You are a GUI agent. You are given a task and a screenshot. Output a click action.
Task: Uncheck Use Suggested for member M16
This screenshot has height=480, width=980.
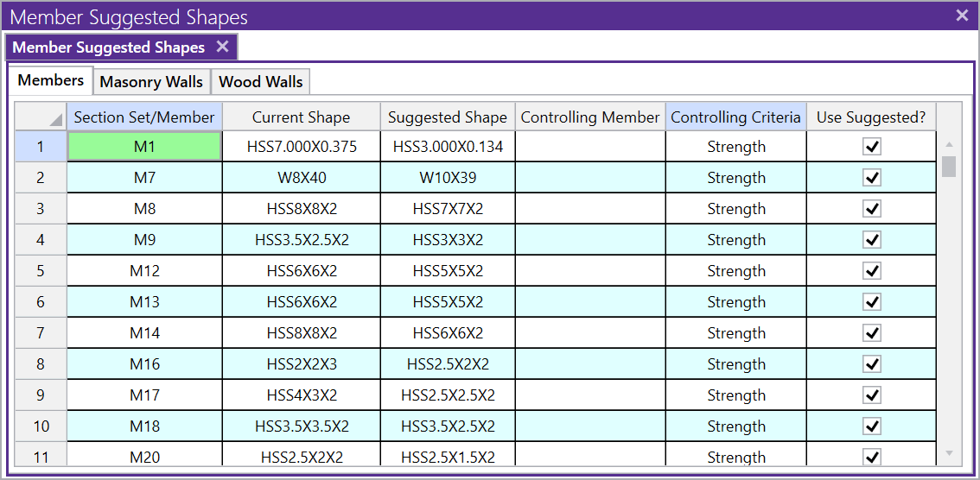tap(871, 364)
